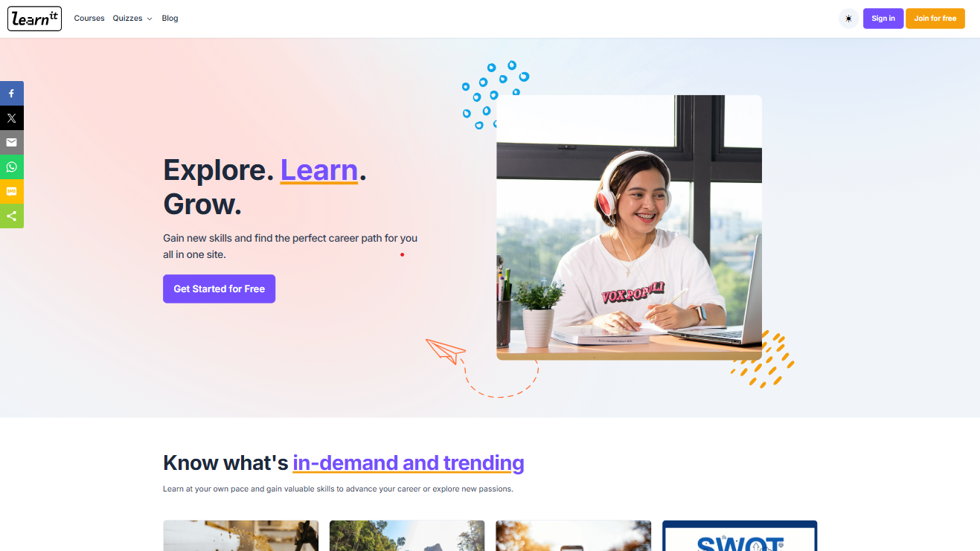Click hero photo of student with headphones
The height and width of the screenshot is (551, 980).
coord(629,228)
